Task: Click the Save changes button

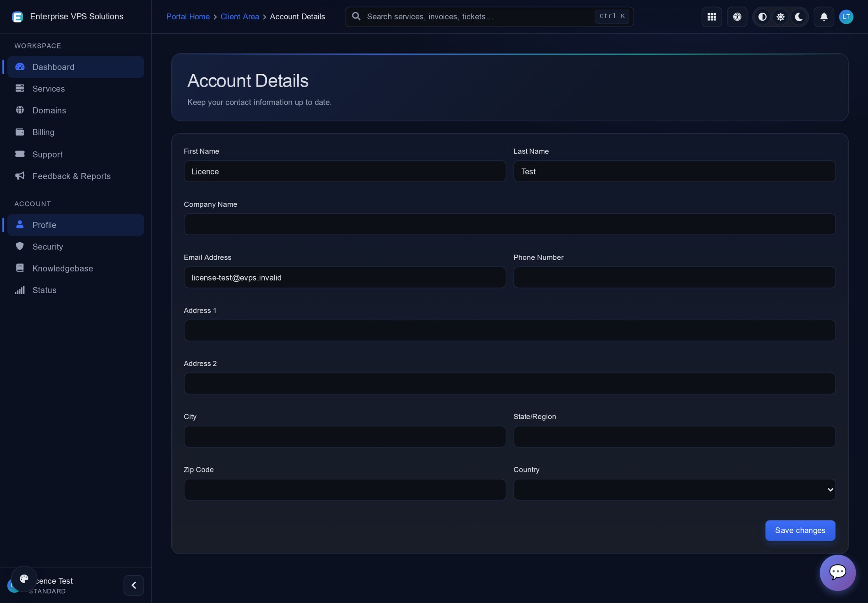Action: [800, 530]
